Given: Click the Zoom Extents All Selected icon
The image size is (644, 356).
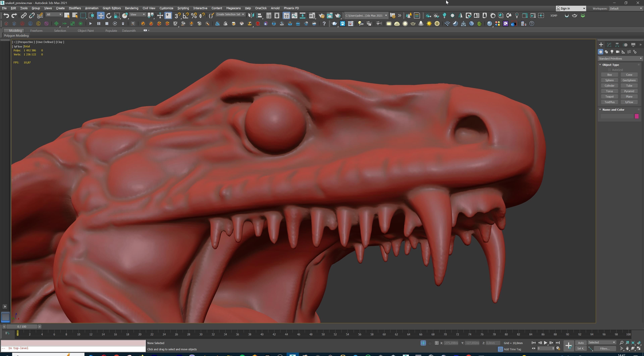Looking at the screenshot, I should (x=639, y=343).
